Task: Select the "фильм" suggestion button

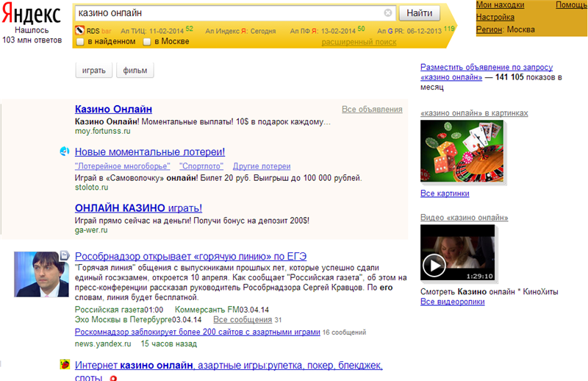Action: 135,70
